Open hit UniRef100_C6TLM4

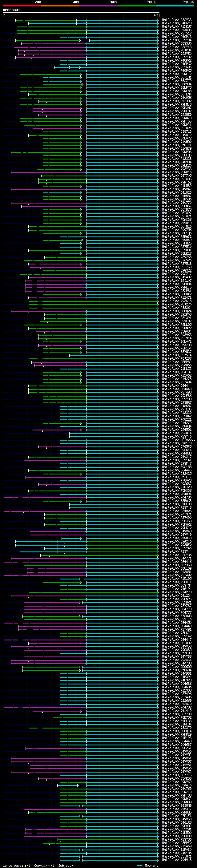coord(177,94)
